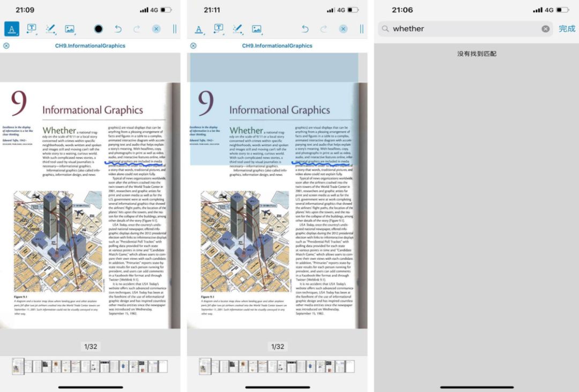Tap 完成 to finish searching
This screenshot has width=579, height=392.
(x=567, y=29)
